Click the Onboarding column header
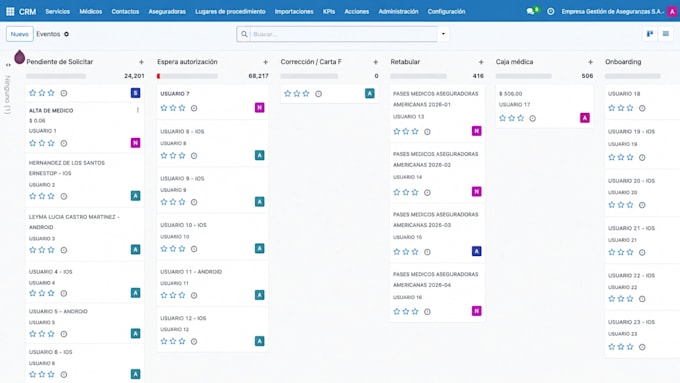The image size is (680, 383). click(x=623, y=62)
